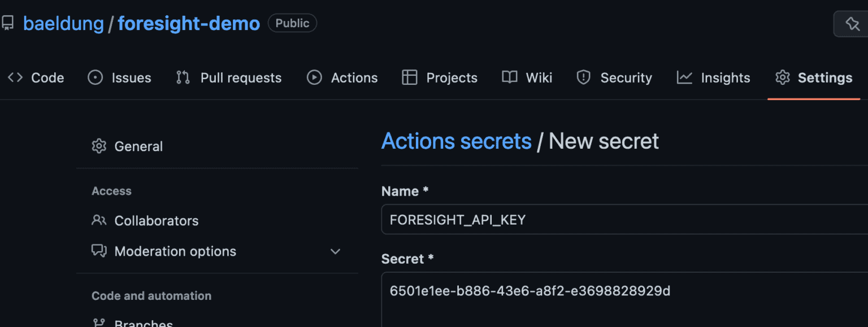Click the Collaborators people icon
Image resolution: width=868 pixels, height=327 pixels.
point(99,221)
